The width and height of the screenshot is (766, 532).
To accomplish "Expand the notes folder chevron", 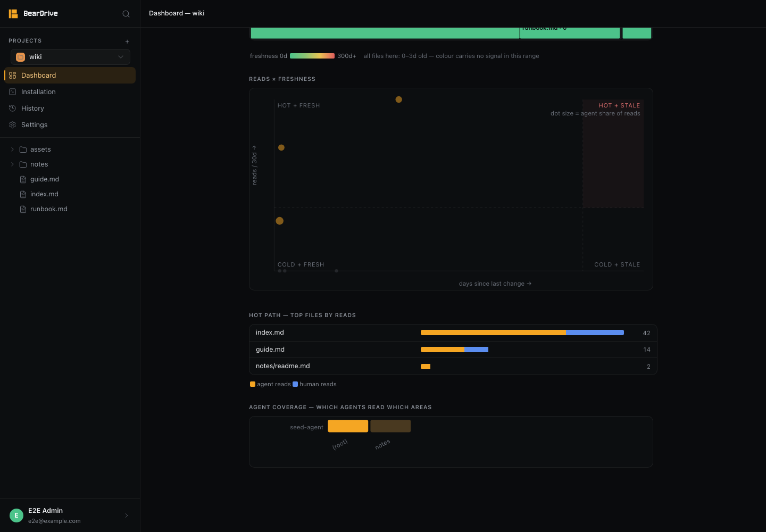I will (x=12, y=164).
